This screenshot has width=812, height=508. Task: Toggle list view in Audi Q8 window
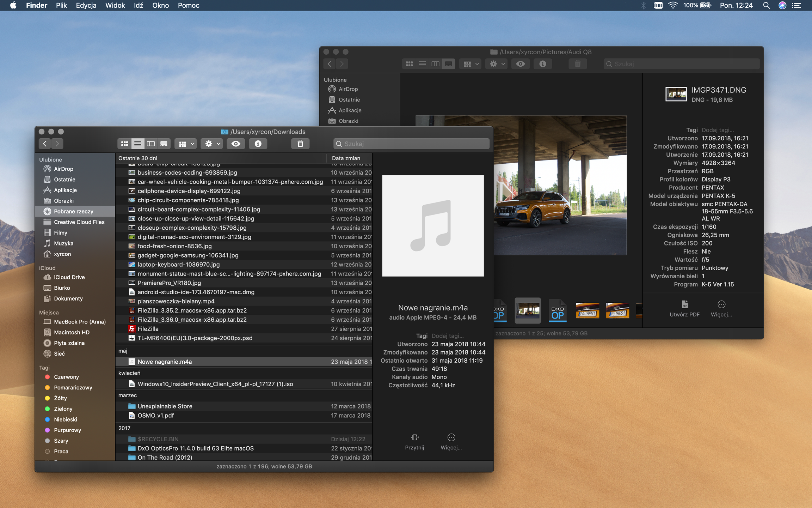[422, 64]
